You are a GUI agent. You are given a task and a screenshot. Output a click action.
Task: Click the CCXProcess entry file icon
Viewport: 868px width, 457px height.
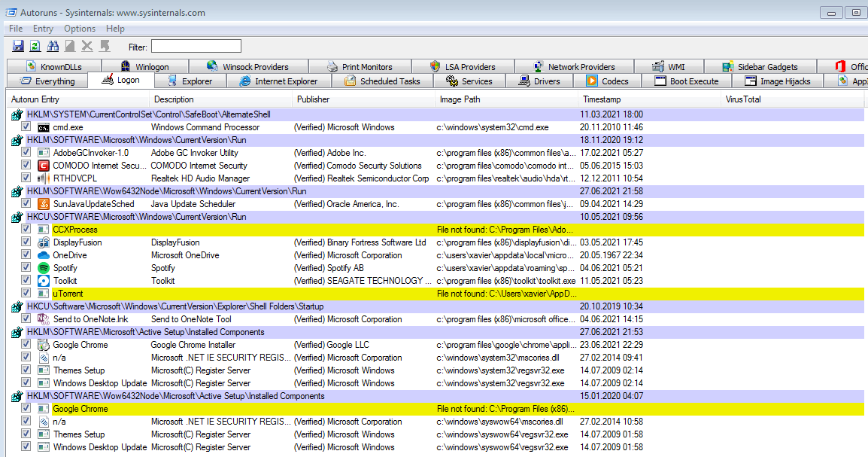point(43,230)
